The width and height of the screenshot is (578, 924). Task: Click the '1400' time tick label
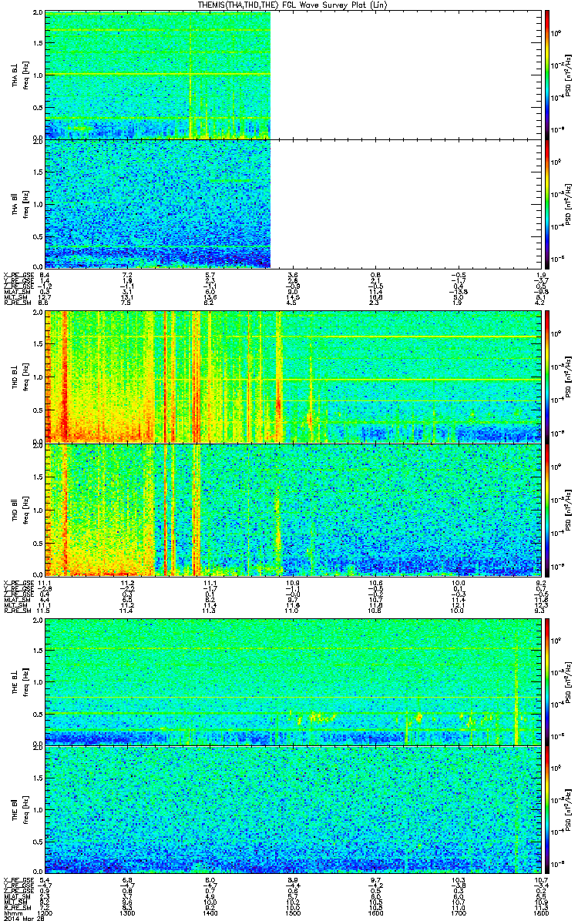[209, 913]
